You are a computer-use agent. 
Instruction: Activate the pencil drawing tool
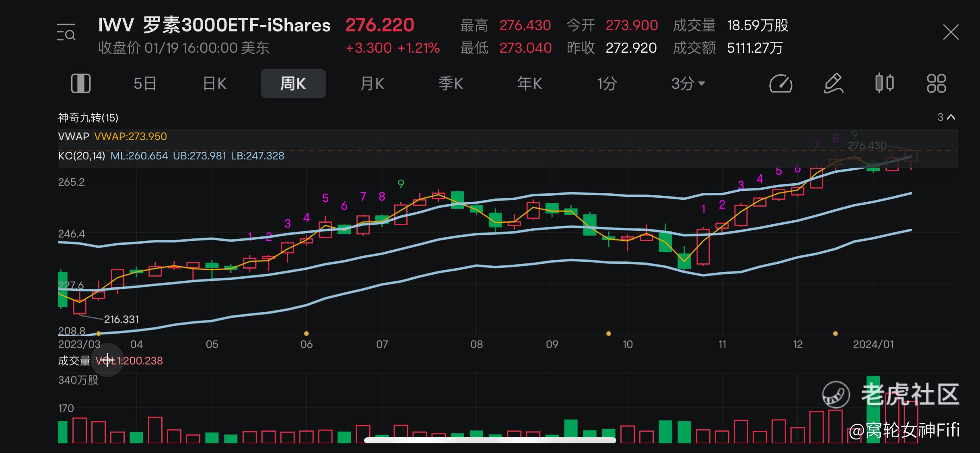pyautogui.click(x=833, y=83)
